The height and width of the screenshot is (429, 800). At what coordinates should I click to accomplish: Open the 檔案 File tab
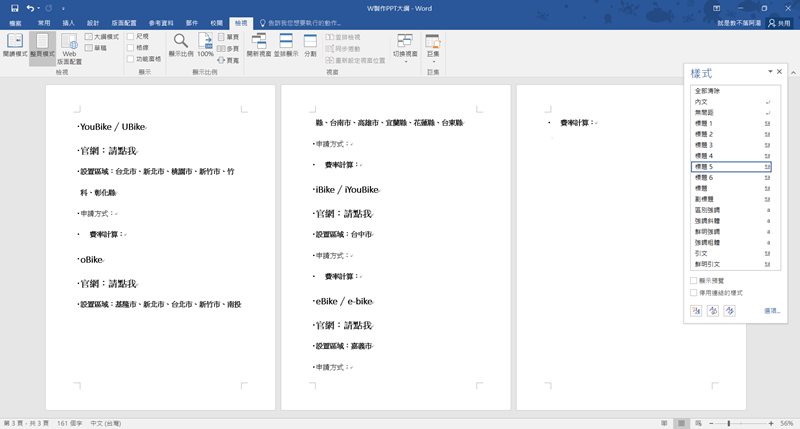pos(15,23)
